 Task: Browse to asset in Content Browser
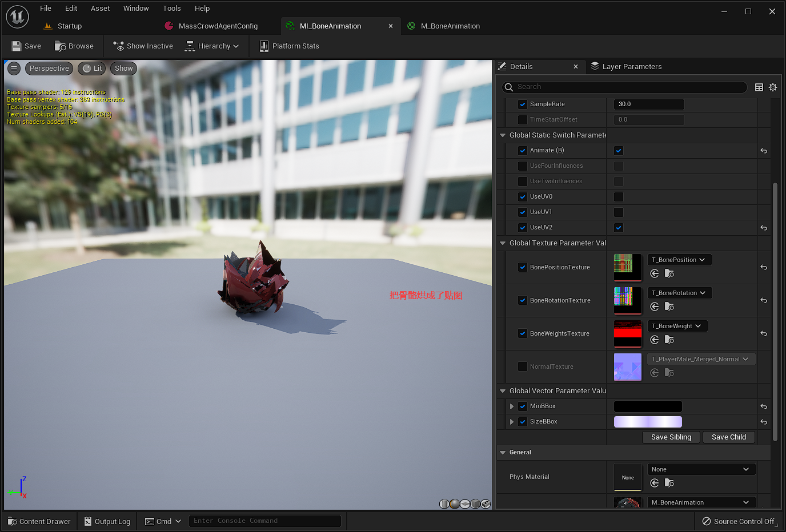[x=74, y=46]
